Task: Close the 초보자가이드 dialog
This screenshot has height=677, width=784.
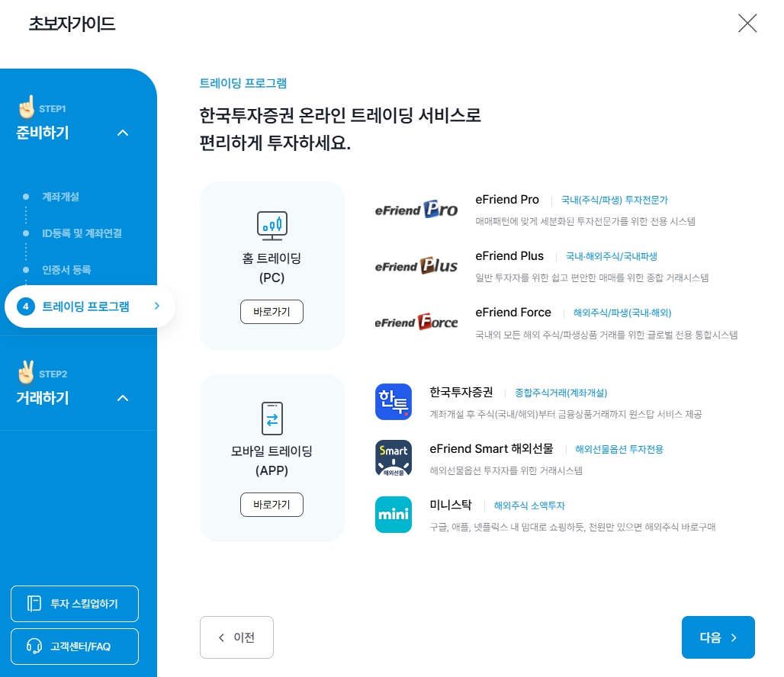Action: 747,23
